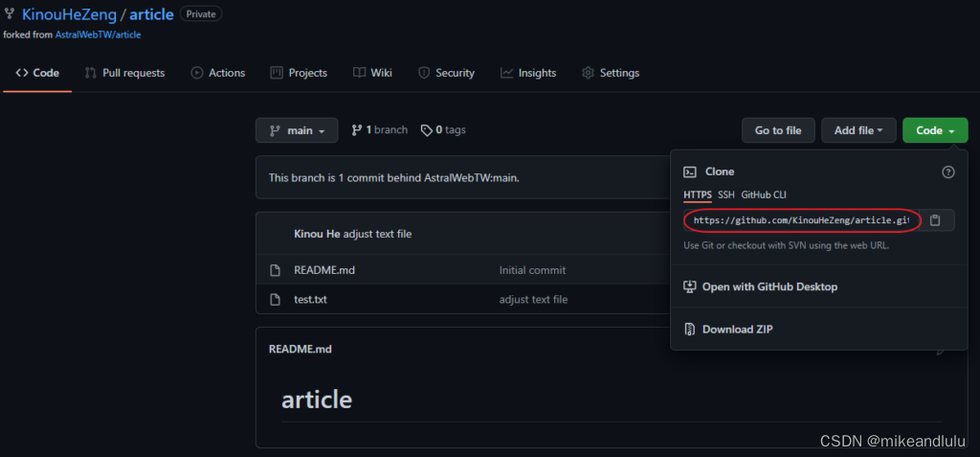Click the fork icon beside repository name
The width and height of the screenshot is (980, 457).
(10, 13)
